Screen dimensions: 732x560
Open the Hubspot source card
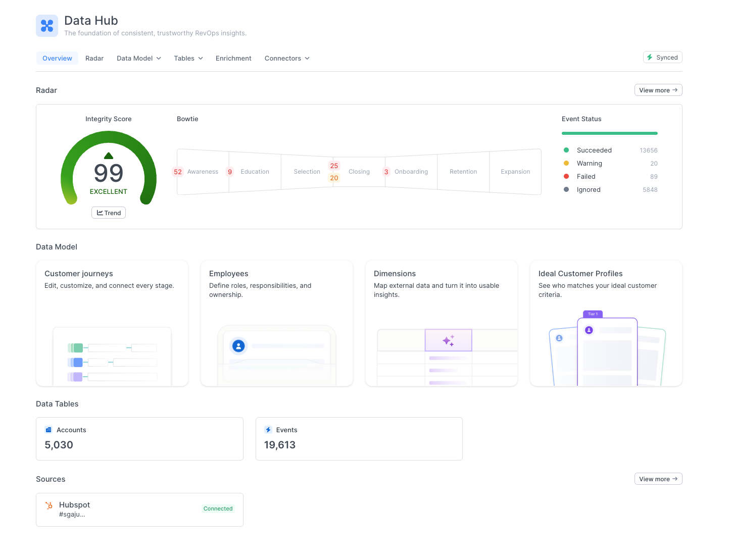139,510
